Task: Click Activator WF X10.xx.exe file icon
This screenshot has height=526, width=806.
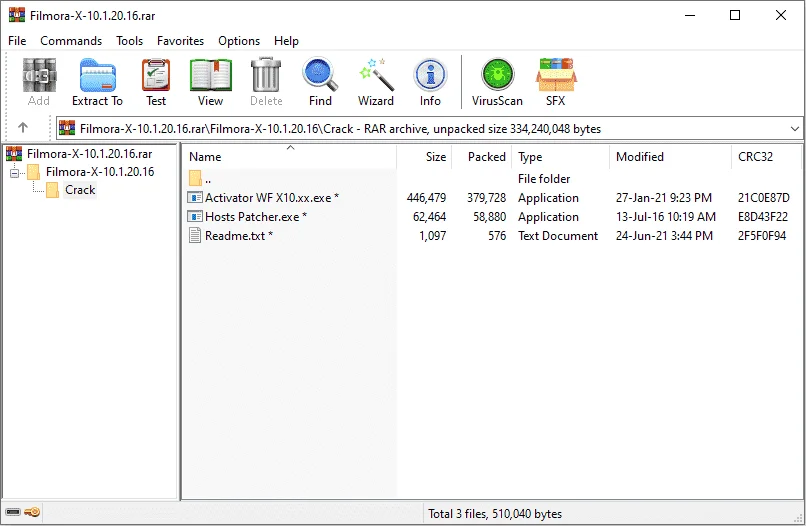Action: click(195, 197)
